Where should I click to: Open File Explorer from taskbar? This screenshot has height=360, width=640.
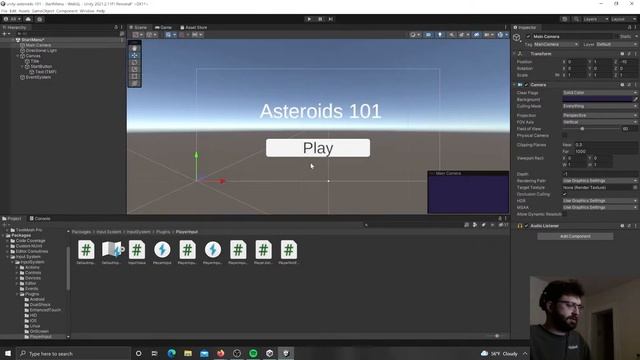point(188,353)
